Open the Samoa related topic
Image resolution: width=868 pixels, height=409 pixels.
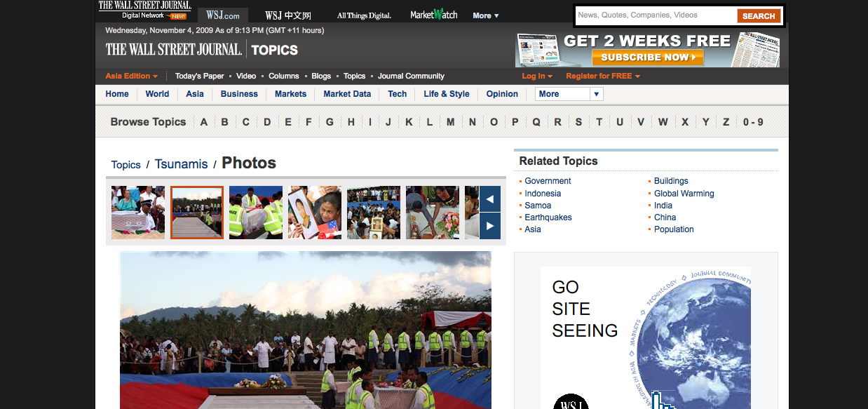pyautogui.click(x=538, y=206)
